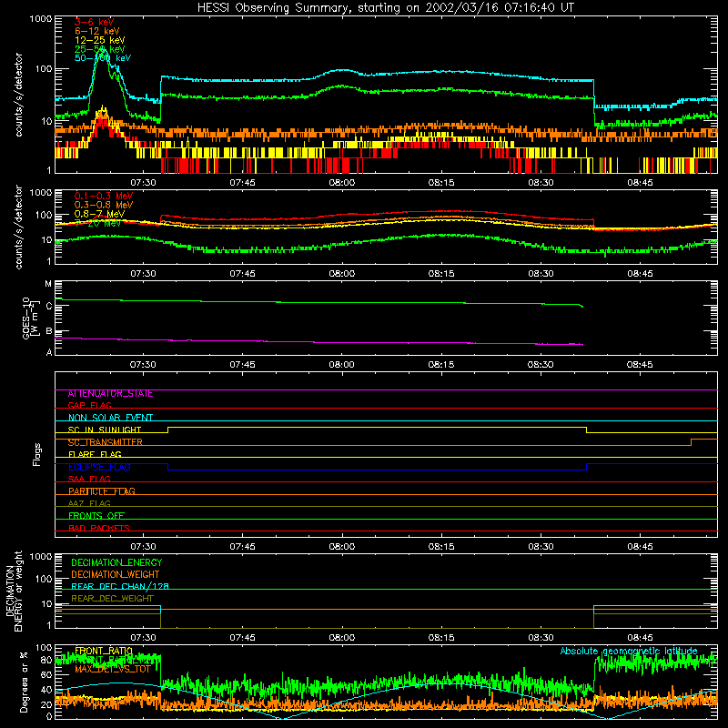Screen dimensions: 728x728
Task: Select the DECIMATION_ENERGY legend entry
Action: [x=116, y=562]
